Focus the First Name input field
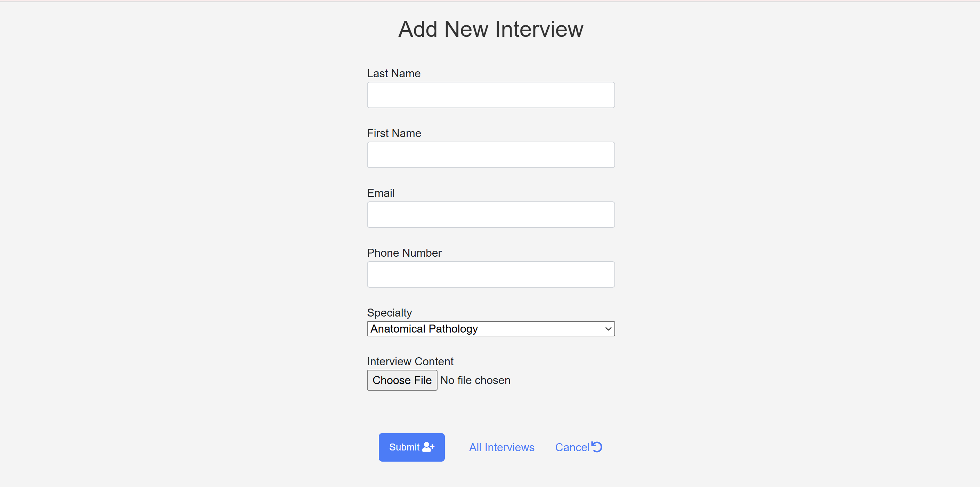The width and height of the screenshot is (980, 487). pos(491,154)
